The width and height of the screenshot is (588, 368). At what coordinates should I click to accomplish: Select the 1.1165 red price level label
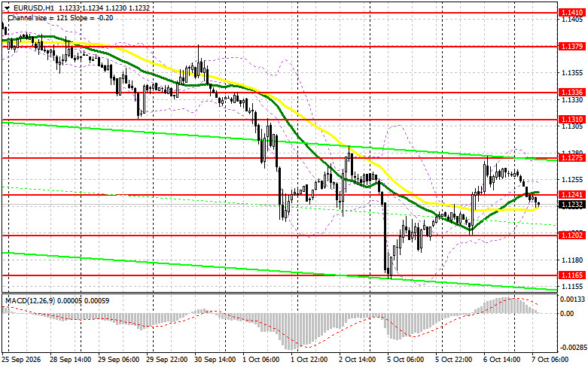572,275
